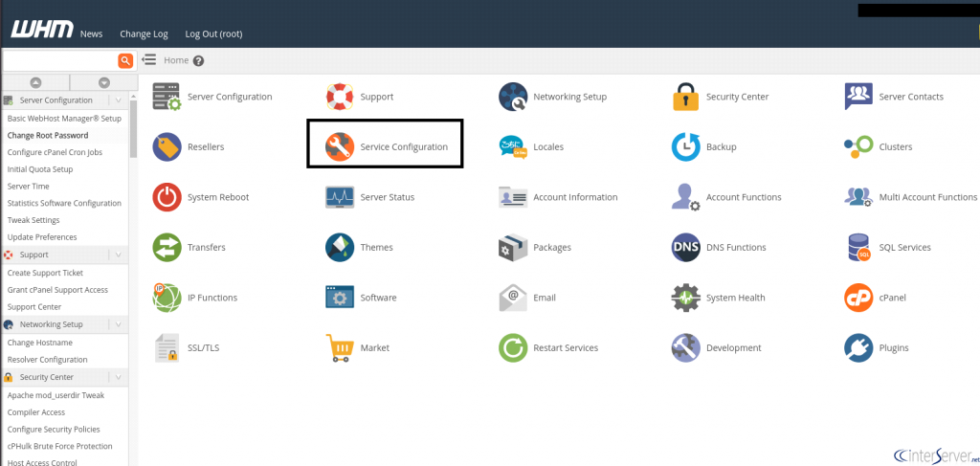Open the Themes paint icon
Viewport: 980px width, 466px height.
(x=340, y=248)
